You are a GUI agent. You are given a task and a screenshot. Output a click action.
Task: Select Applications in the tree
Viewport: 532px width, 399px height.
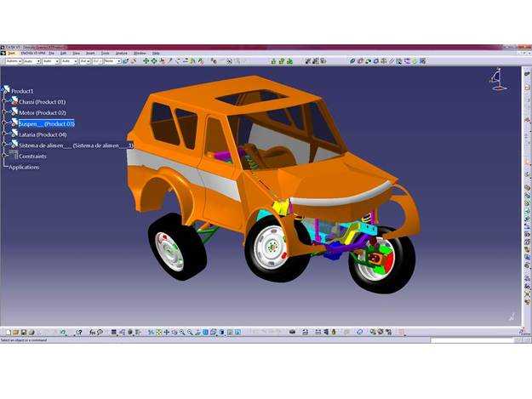click(x=24, y=167)
